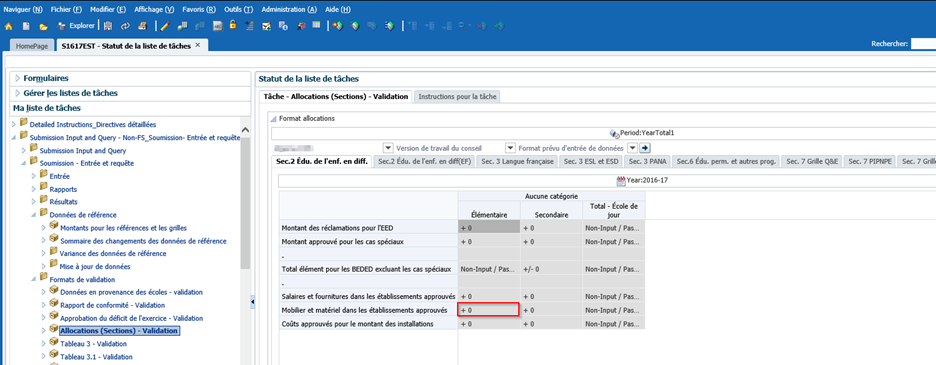Click folder icon of Detailed Instructions_Directives détaillées

24,122
